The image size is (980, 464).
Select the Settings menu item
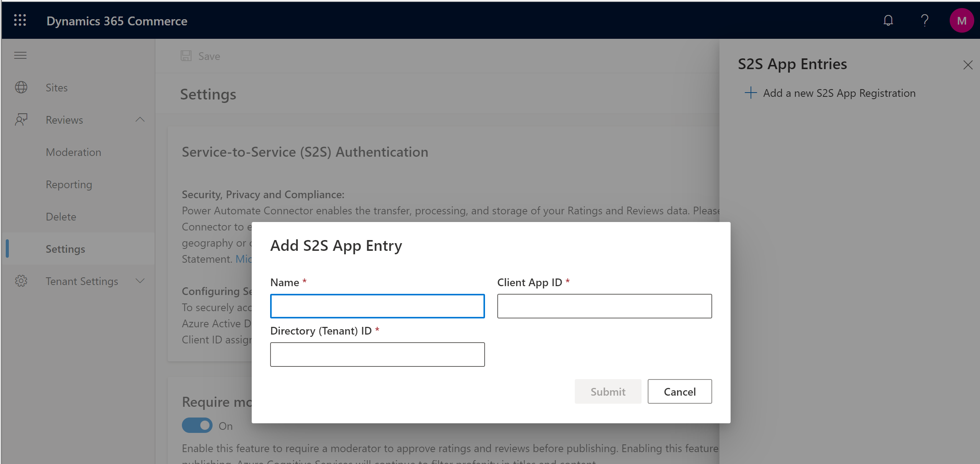(x=66, y=248)
